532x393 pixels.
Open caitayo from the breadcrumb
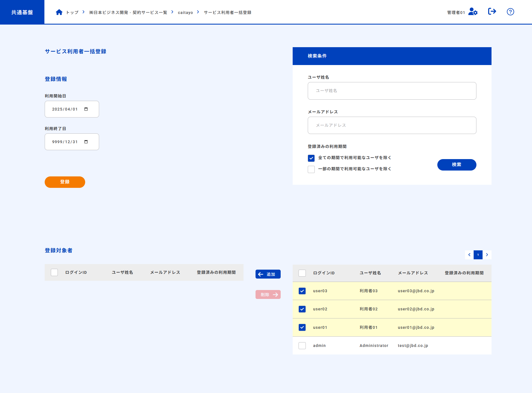[x=185, y=12]
